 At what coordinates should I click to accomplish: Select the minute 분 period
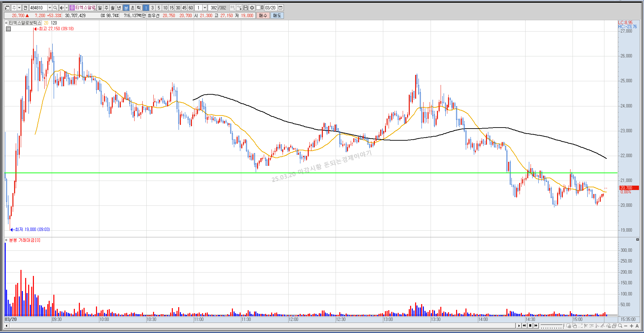click(126, 8)
